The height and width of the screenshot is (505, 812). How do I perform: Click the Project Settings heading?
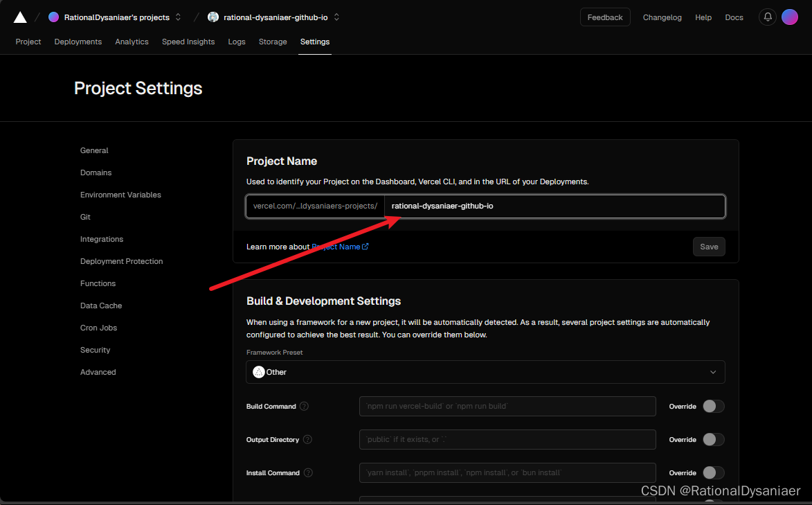pos(138,88)
